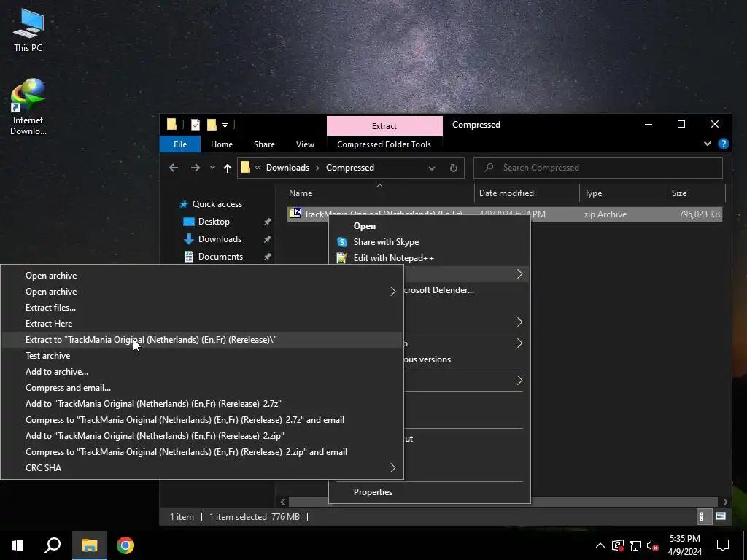This screenshot has height=560, width=747.
Task: Choose Compress and email... option
Action: pos(202,388)
